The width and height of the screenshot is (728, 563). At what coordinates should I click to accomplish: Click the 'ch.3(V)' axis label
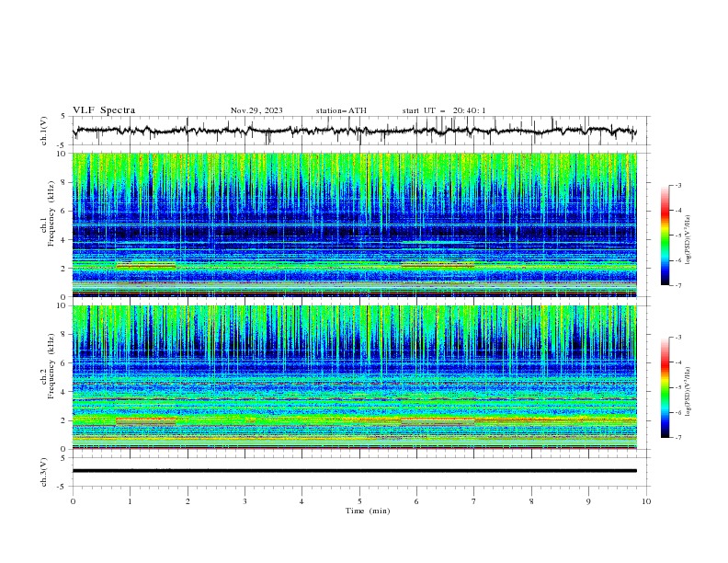pyautogui.click(x=44, y=472)
